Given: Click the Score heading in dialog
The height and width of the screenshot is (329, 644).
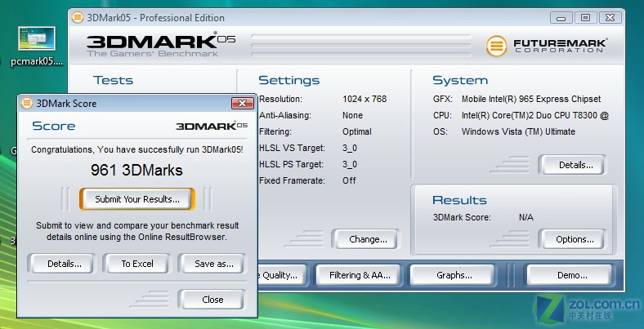Looking at the screenshot, I should click(53, 126).
